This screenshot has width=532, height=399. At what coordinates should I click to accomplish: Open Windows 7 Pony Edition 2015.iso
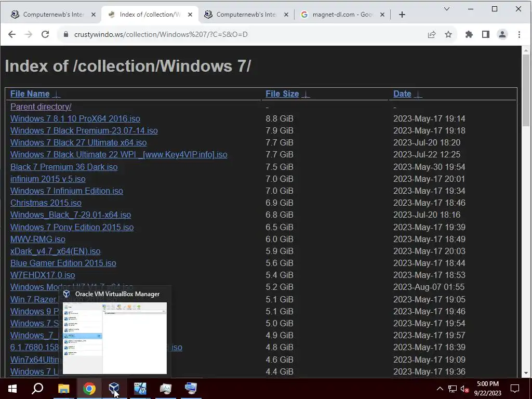click(72, 227)
